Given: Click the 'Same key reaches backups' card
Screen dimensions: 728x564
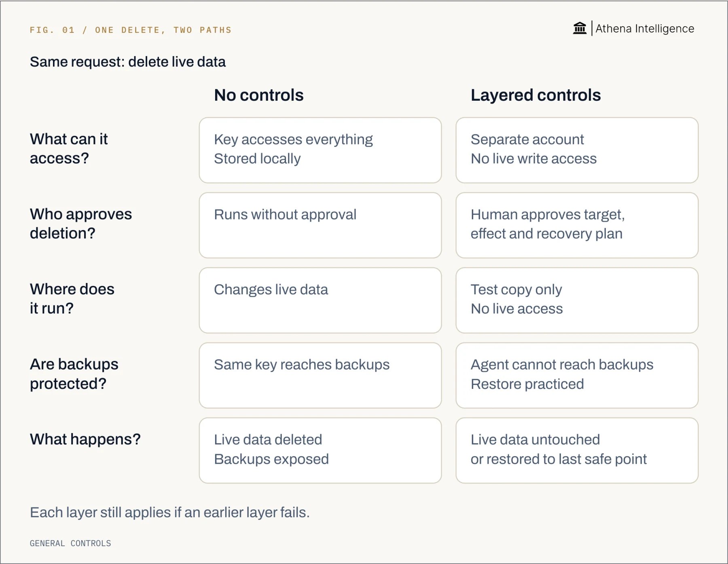Looking at the screenshot, I should [320, 376].
